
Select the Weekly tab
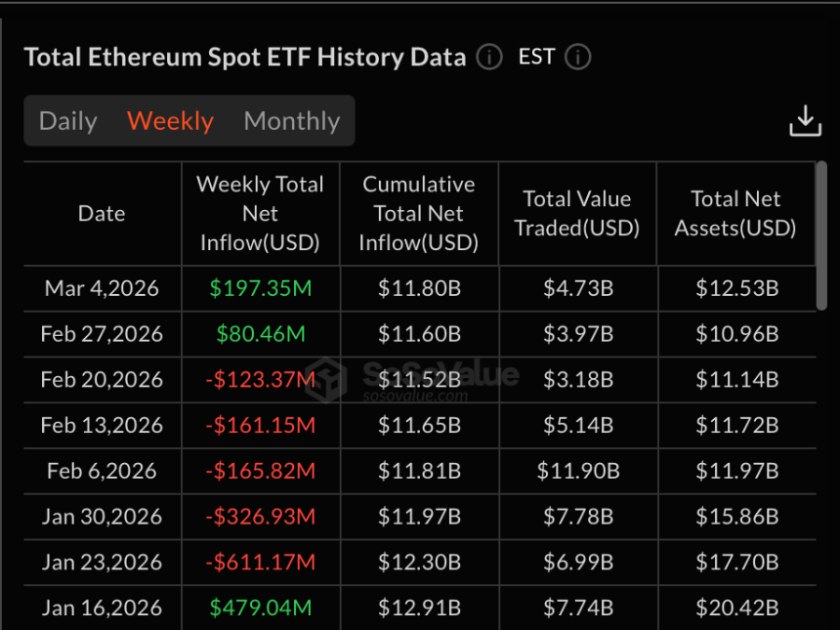170,120
